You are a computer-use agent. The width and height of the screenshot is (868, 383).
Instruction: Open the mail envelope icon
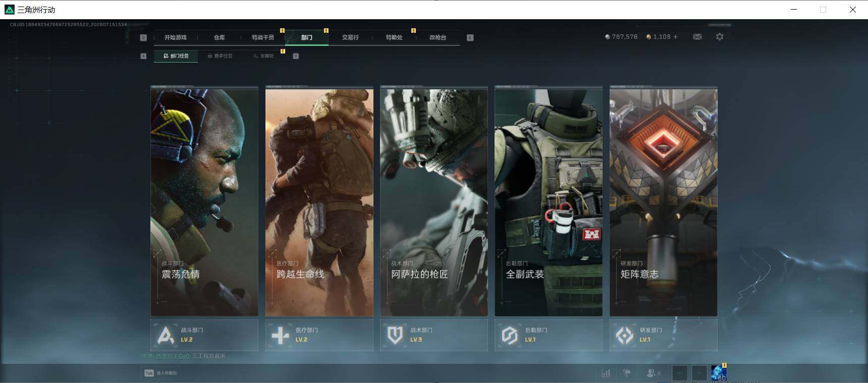point(697,37)
